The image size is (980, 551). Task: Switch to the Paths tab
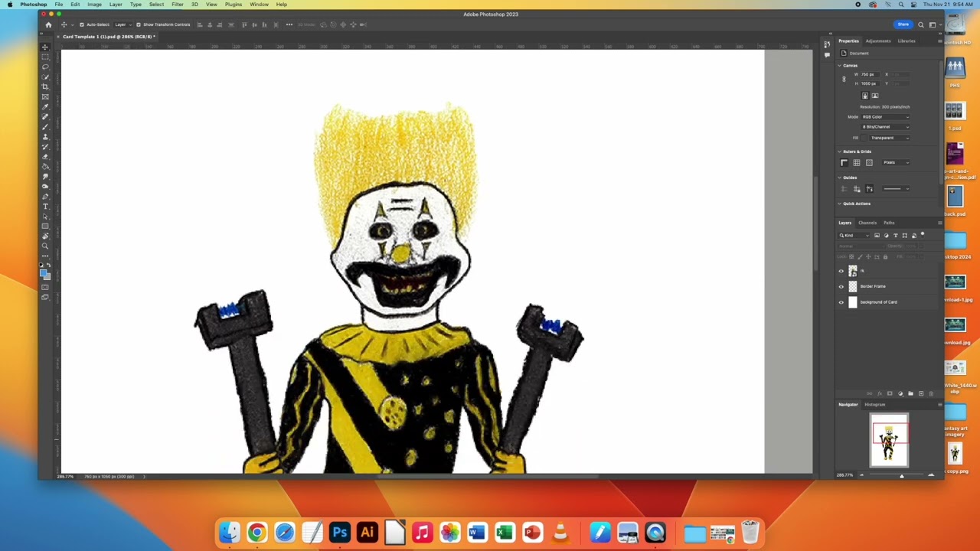(889, 223)
